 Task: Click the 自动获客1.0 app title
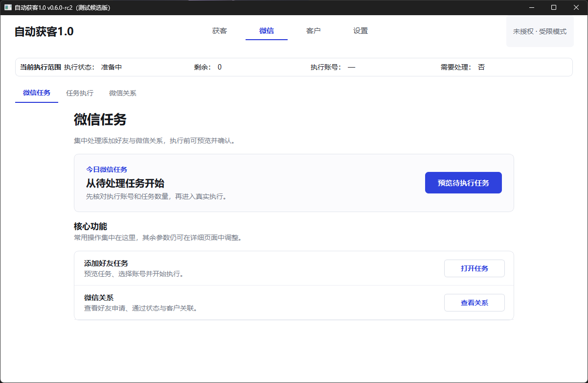(44, 31)
